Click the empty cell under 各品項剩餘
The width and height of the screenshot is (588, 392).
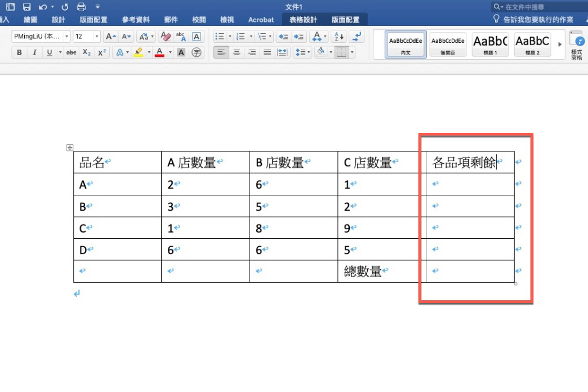pos(470,184)
